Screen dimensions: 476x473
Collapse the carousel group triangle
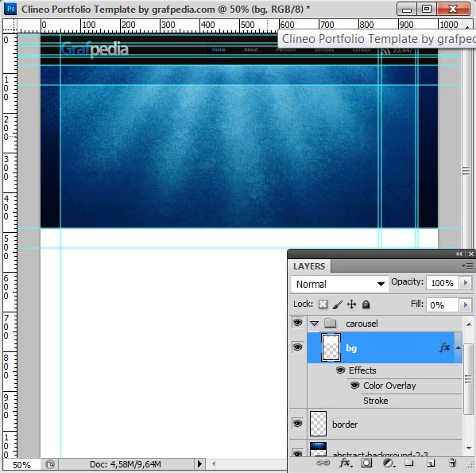tap(314, 324)
